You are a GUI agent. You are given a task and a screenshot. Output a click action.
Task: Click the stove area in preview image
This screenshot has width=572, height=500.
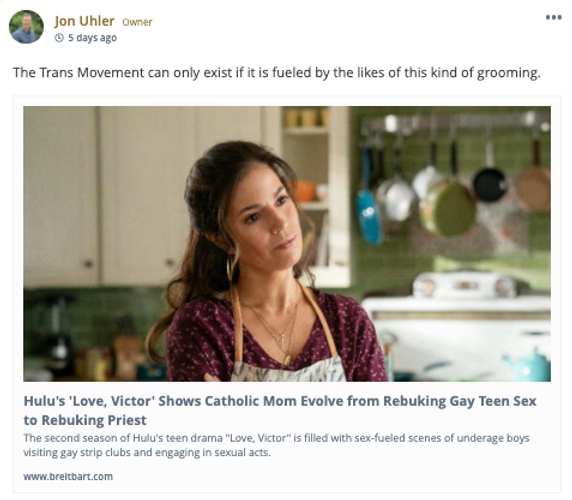pos(458,321)
